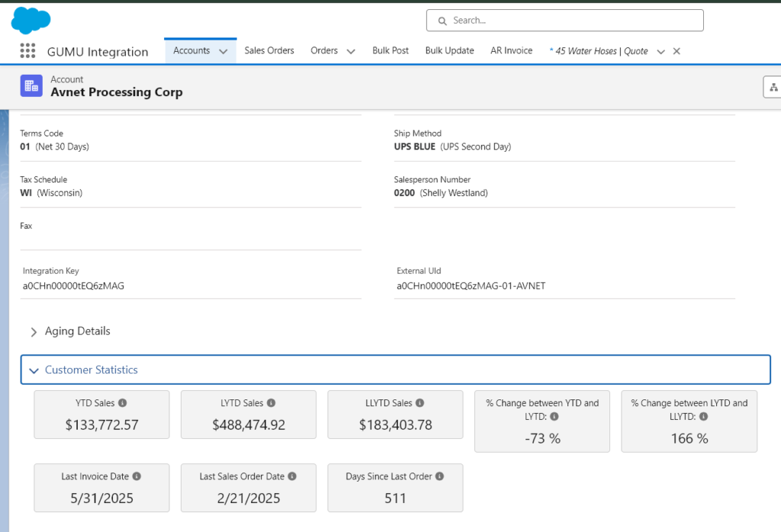
Task: Click info icon next to LYTD Sales
Action: 271,403
